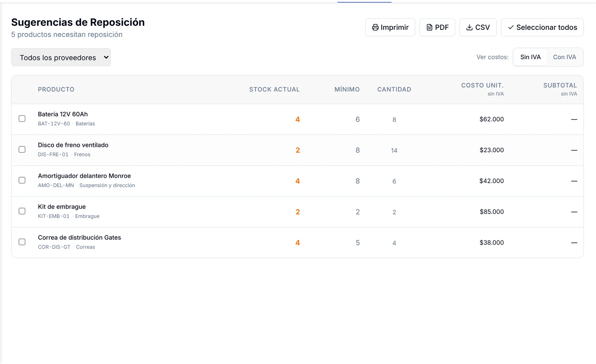
Task: Click the printer icon in Imprimir button
Action: (375, 28)
